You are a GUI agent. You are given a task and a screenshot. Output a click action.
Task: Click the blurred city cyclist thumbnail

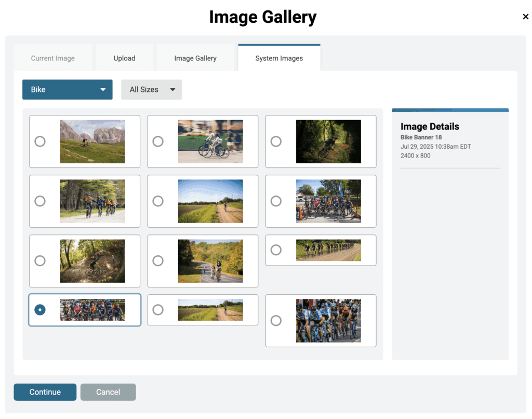point(210,141)
